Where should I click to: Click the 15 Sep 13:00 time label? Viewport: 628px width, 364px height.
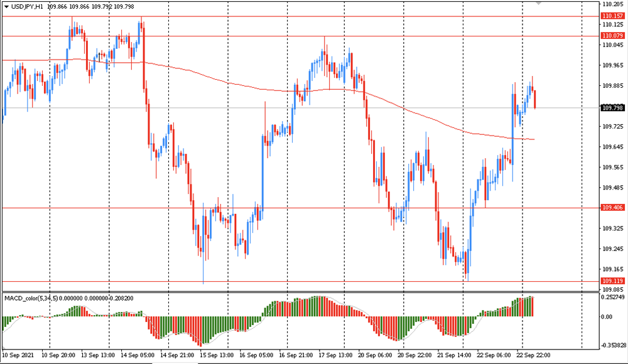[x=217, y=355]
